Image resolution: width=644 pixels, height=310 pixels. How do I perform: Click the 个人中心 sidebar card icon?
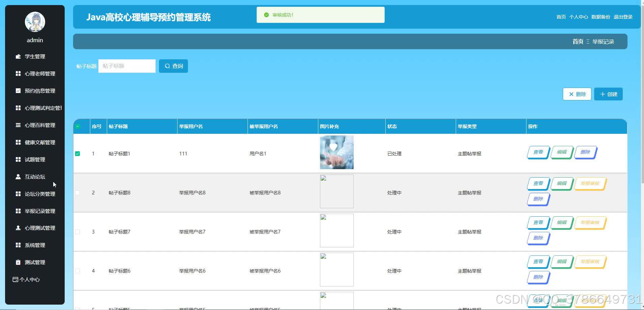pos(15,279)
